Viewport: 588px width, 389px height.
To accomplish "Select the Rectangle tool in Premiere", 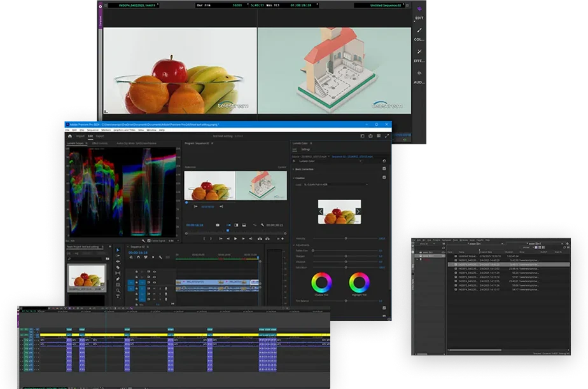I will click(118, 285).
